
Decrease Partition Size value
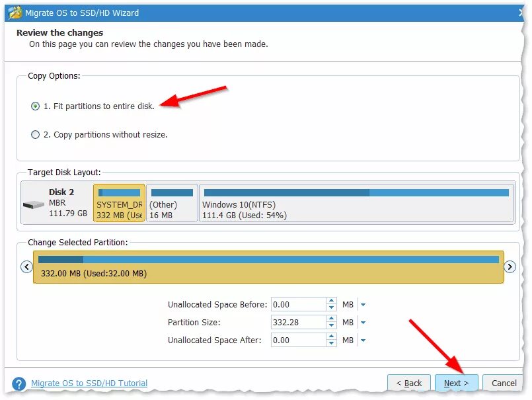331,326
